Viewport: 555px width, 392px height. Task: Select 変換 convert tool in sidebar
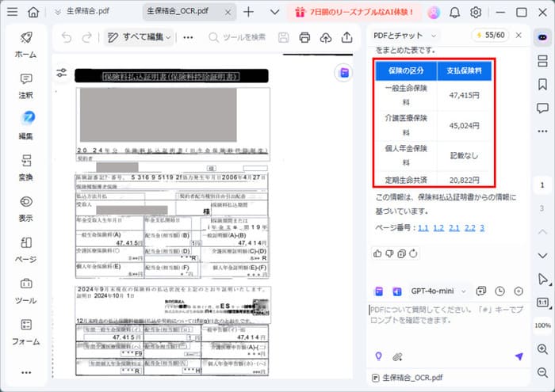pyautogui.click(x=25, y=167)
